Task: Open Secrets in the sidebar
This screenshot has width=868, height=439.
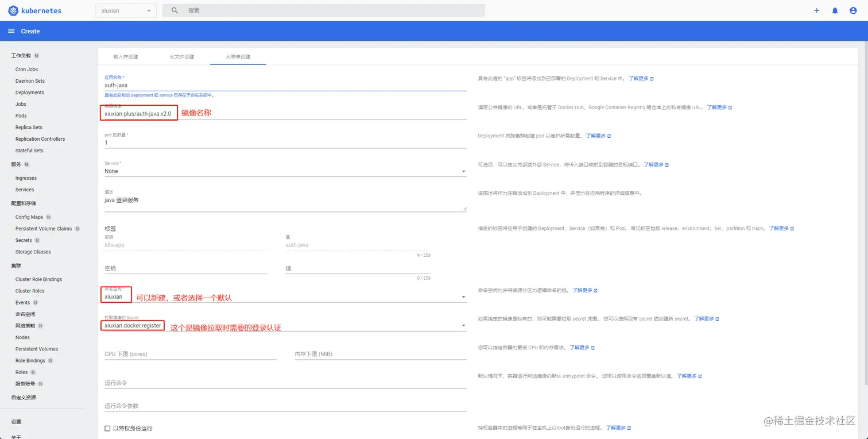Action: point(24,240)
